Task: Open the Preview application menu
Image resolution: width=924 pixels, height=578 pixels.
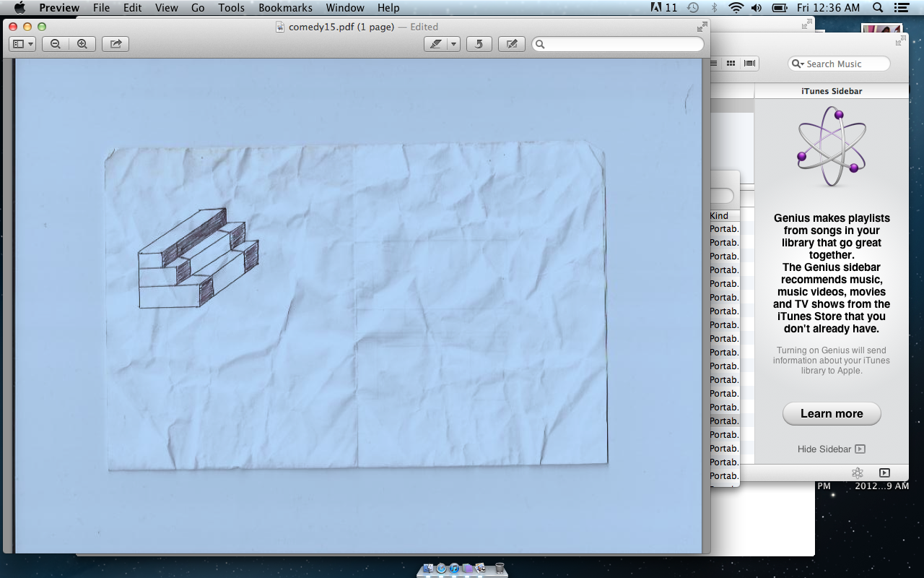Action: [59, 8]
